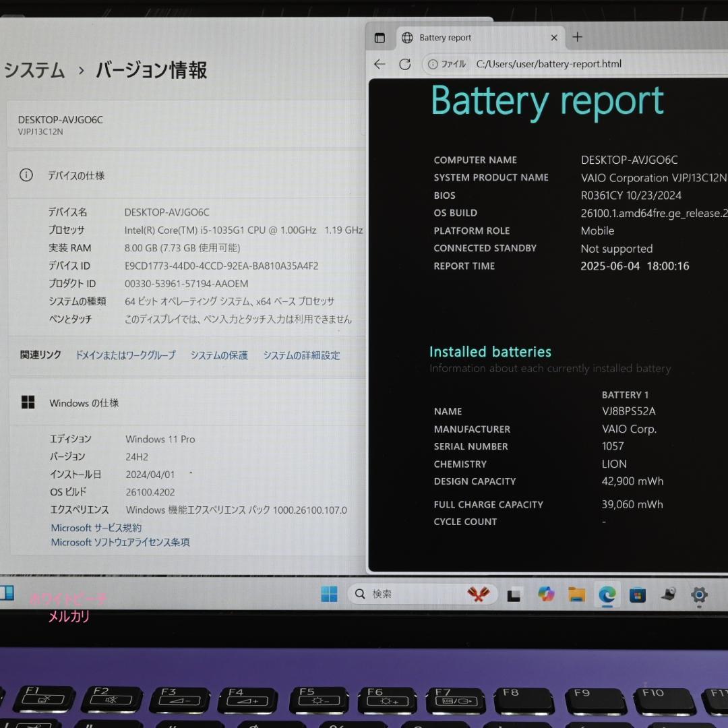Refresh the battery report page
This screenshot has height=728, width=728.
pos(404,64)
